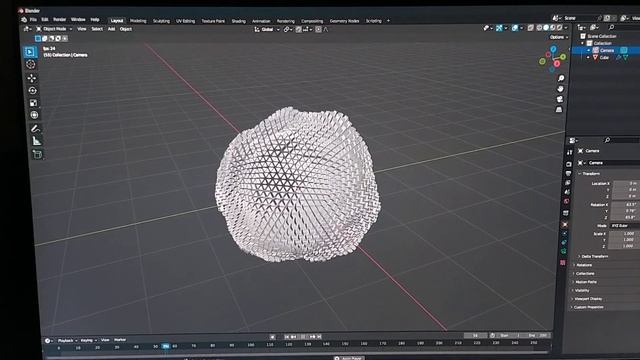Open the viewport Add menu
Image resolution: width=640 pixels, height=360 pixels.
tap(111, 29)
